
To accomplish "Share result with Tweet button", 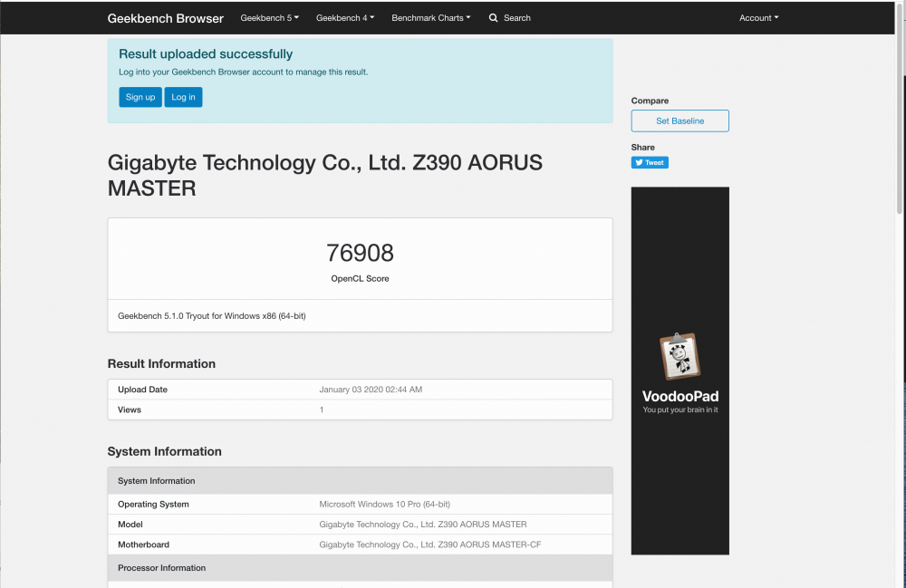I will click(x=650, y=162).
